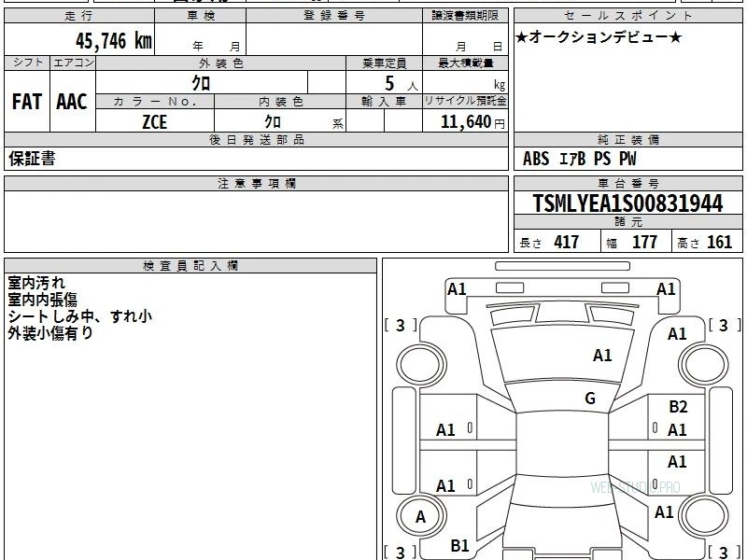The width and height of the screenshot is (747, 560).
Task: Select the 長さ 417 dimension
Action: click(x=549, y=243)
